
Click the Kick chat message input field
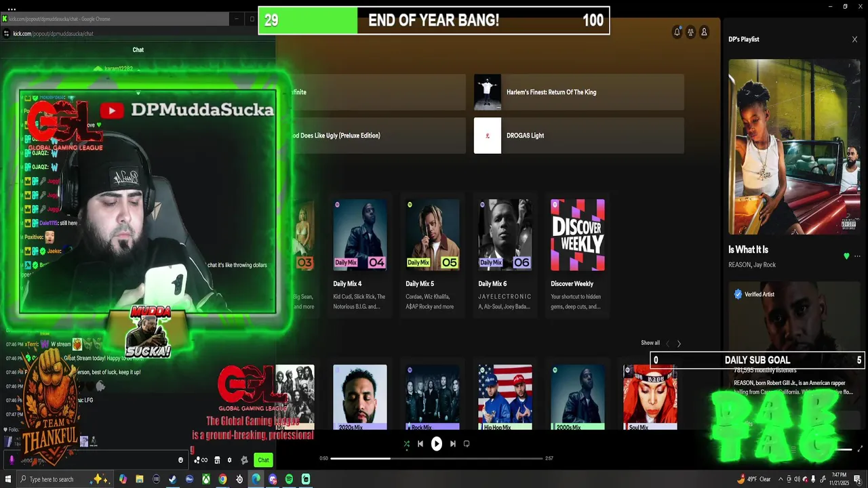pyautogui.click(x=96, y=460)
